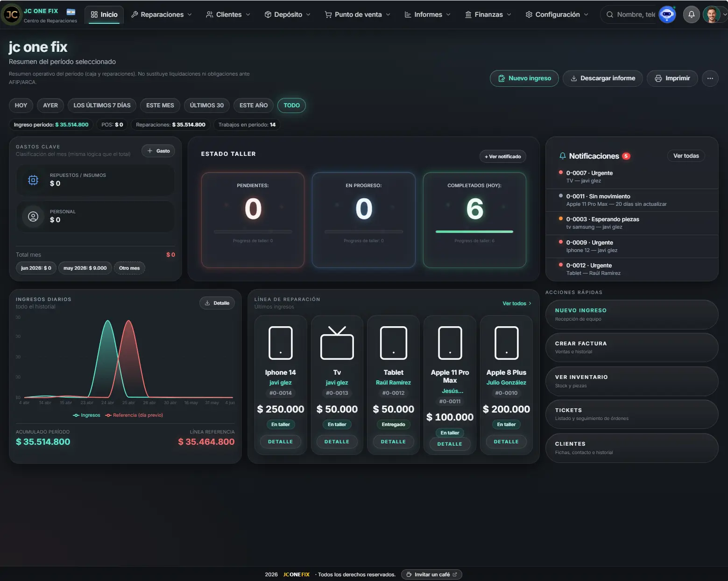Select the ESTE MES period filter
Screen dimensions: 728x581
point(160,105)
